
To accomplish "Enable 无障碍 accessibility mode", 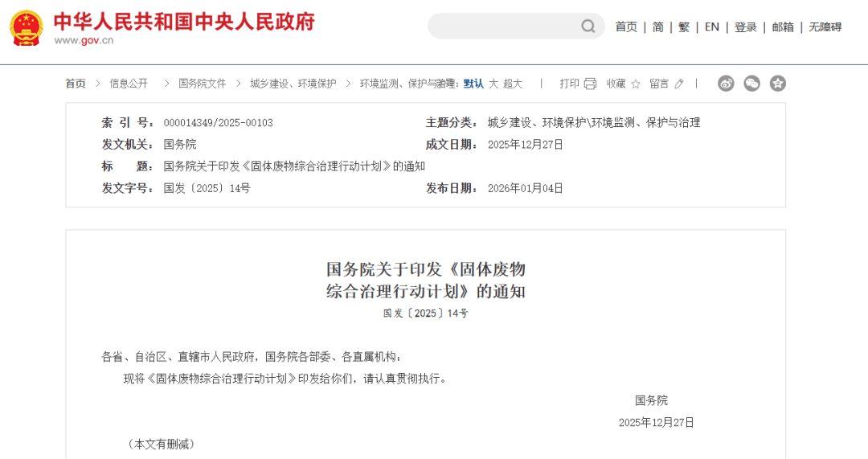I will pyautogui.click(x=825, y=27).
